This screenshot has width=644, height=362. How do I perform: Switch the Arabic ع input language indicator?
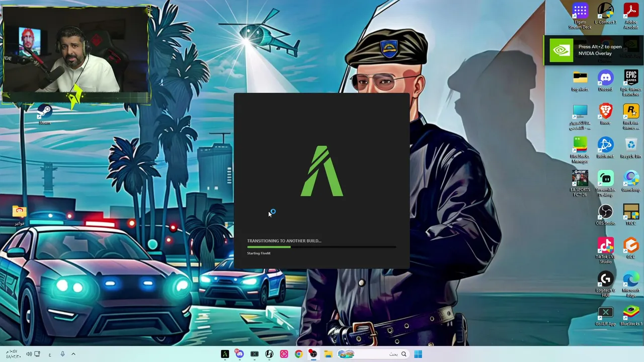pyautogui.click(x=50, y=354)
